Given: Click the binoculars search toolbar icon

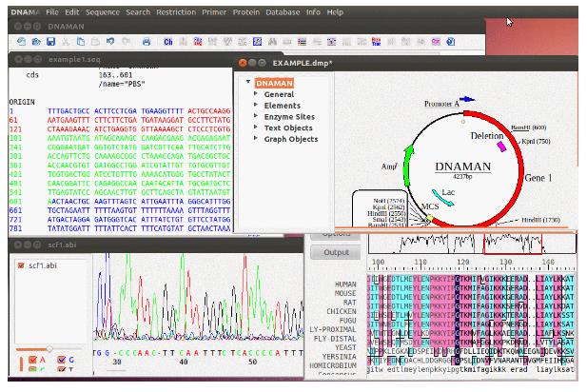Looking at the screenshot, I should (272, 42).
